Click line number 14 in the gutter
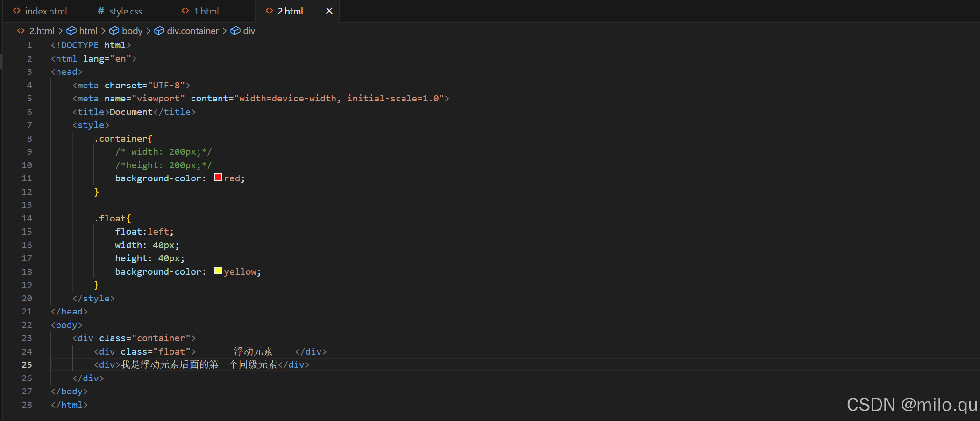 27,219
